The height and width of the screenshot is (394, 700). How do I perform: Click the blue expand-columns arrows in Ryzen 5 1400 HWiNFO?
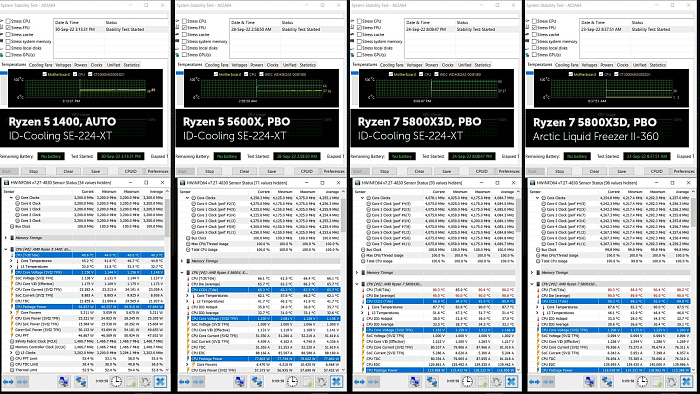(x=8, y=382)
